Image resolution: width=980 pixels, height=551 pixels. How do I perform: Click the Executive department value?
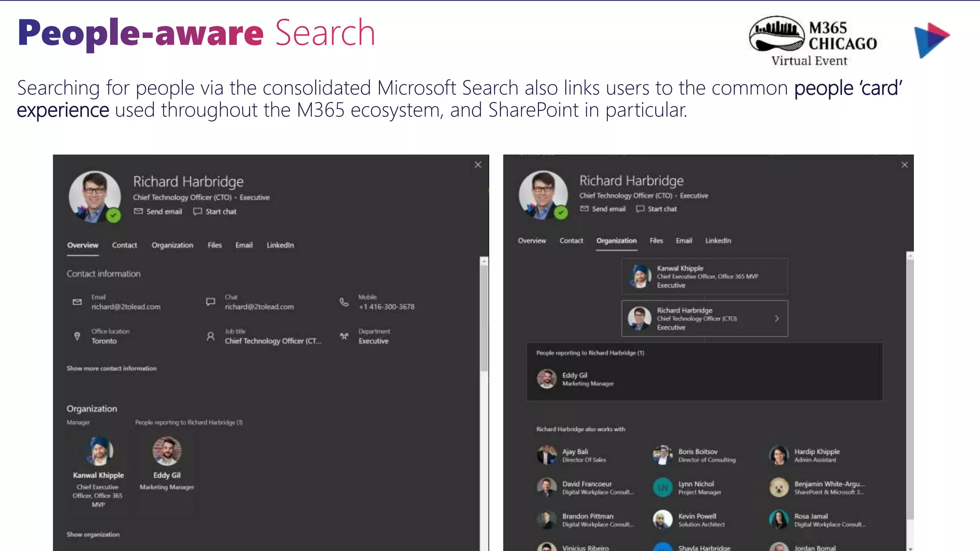(x=373, y=341)
